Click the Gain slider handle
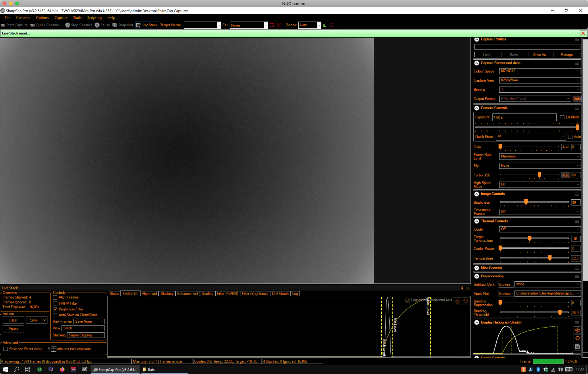The image size is (588, 374). pos(500,147)
